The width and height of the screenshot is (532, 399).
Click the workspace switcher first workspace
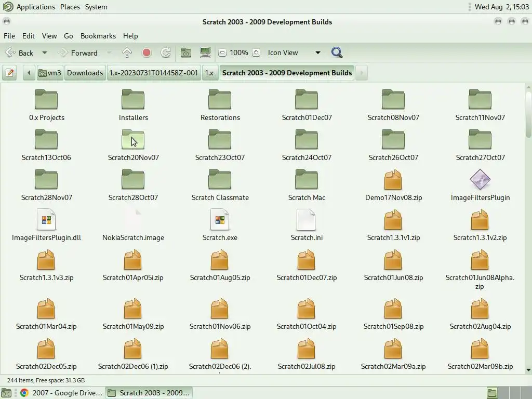coord(492,393)
